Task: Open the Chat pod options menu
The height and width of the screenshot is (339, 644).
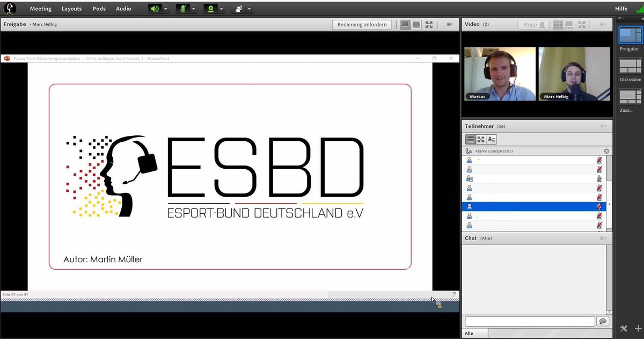Action: pos(603,238)
